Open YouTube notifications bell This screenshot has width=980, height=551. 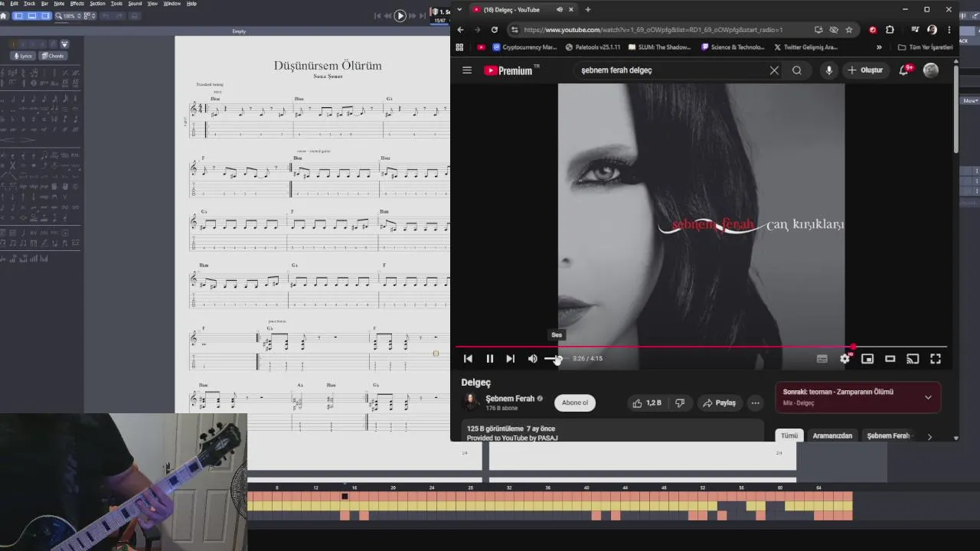pyautogui.click(x=905, y=70)
